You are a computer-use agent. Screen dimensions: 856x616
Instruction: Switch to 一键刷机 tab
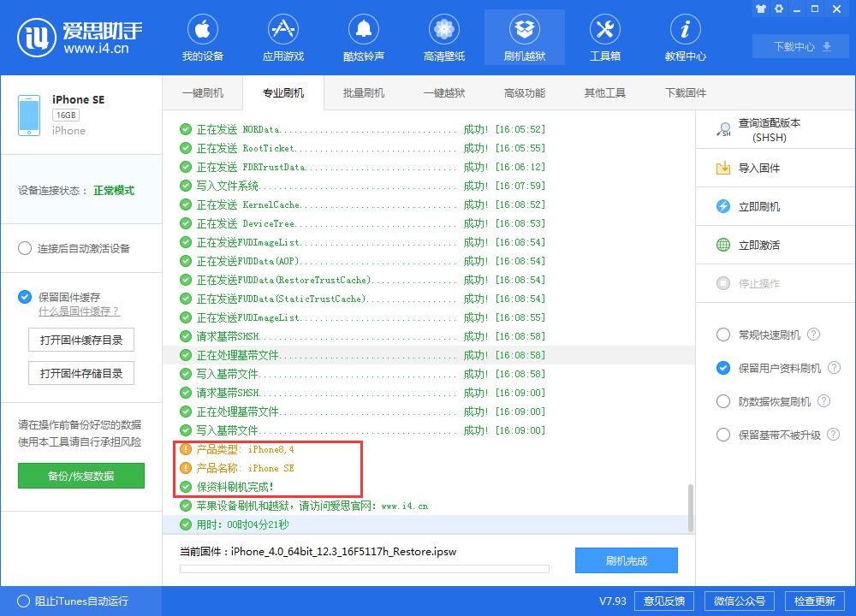[x=203, y=92]
